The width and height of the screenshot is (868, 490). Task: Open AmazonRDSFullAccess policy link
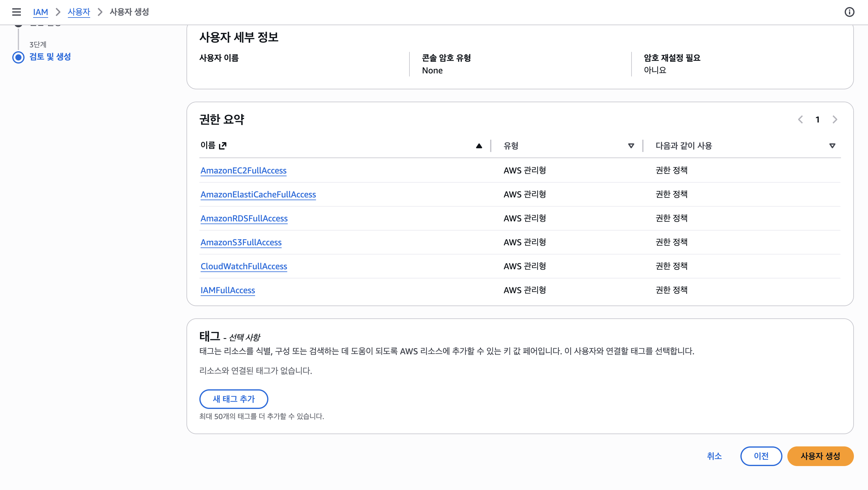coord(244,218)
